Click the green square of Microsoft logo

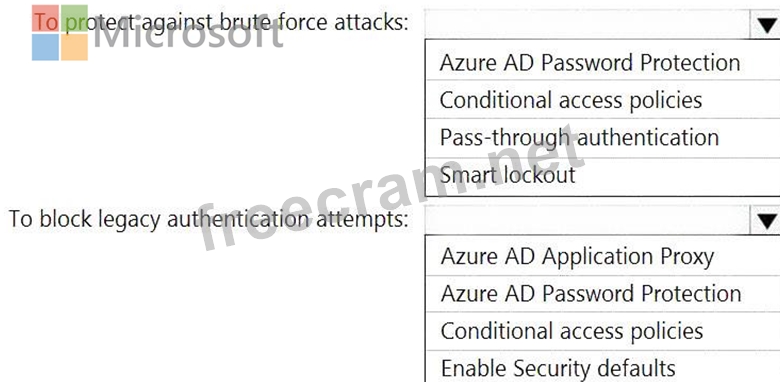pyautogui.click(x=75, y=18)
